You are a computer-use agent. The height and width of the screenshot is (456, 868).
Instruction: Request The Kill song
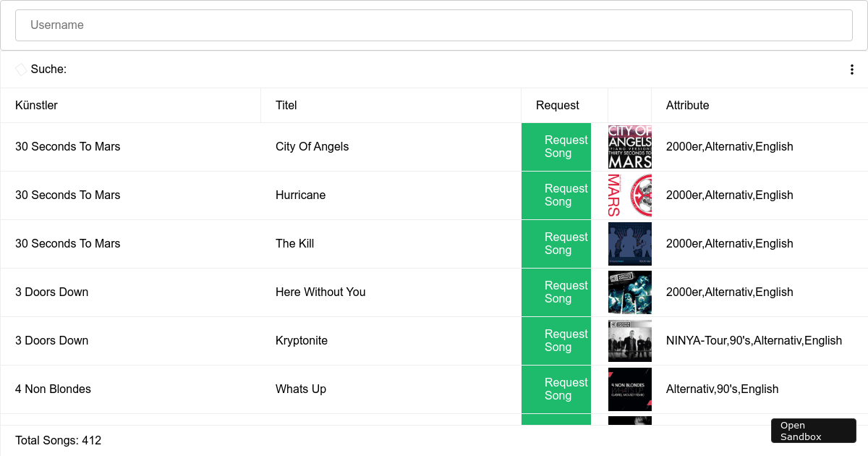click(x=556, y=243)
